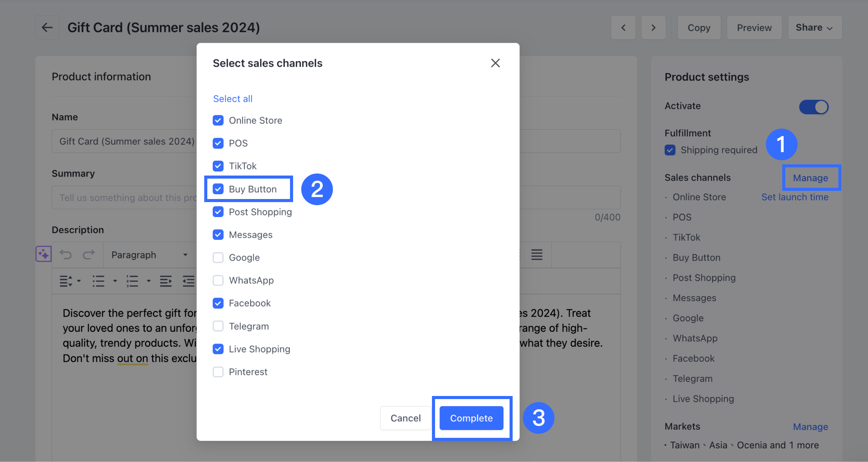Click the AI sparkle icon
868x462 pixels.
44,254
